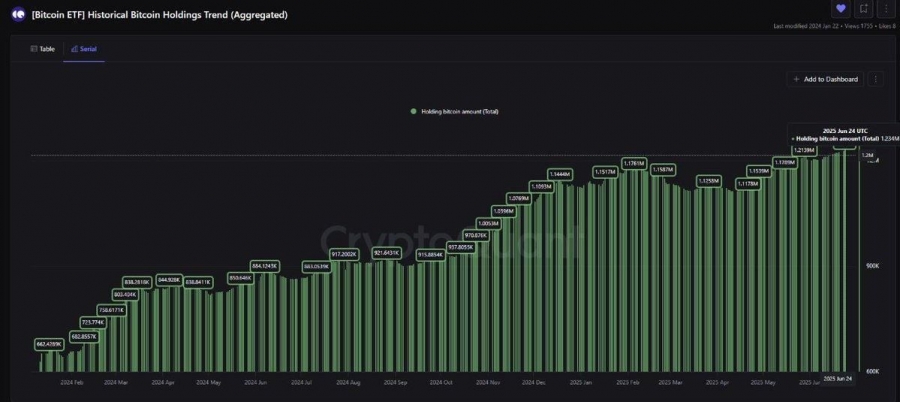Switch to the Table tab
900x402 pixels.
(x=43, y=49)
